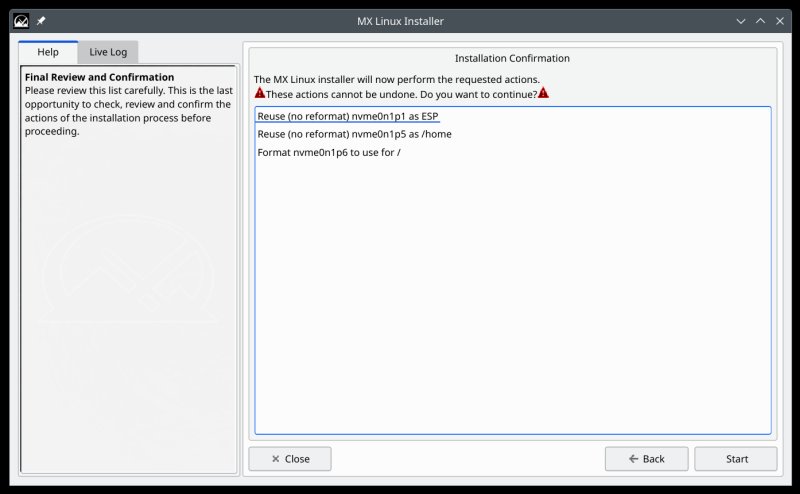
Task: Click the MX Linux logo icon in title bar
Action: (x=21, y=21)
